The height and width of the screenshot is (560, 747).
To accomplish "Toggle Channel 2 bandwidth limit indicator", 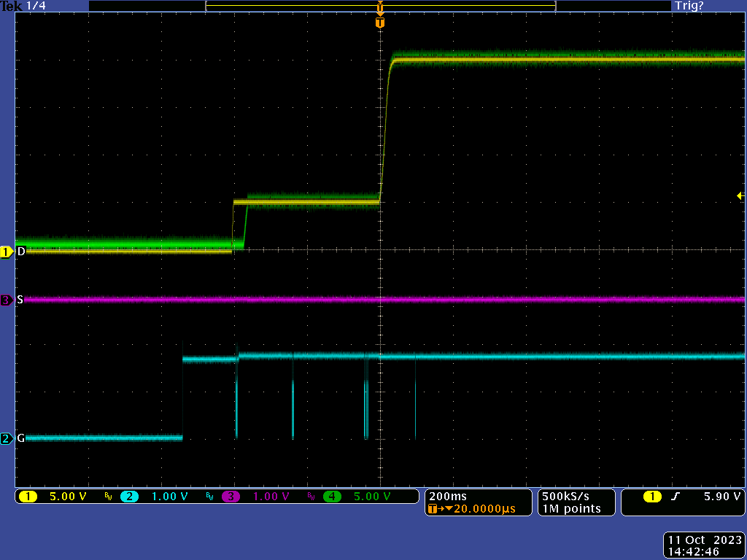I will coord(211,496).
